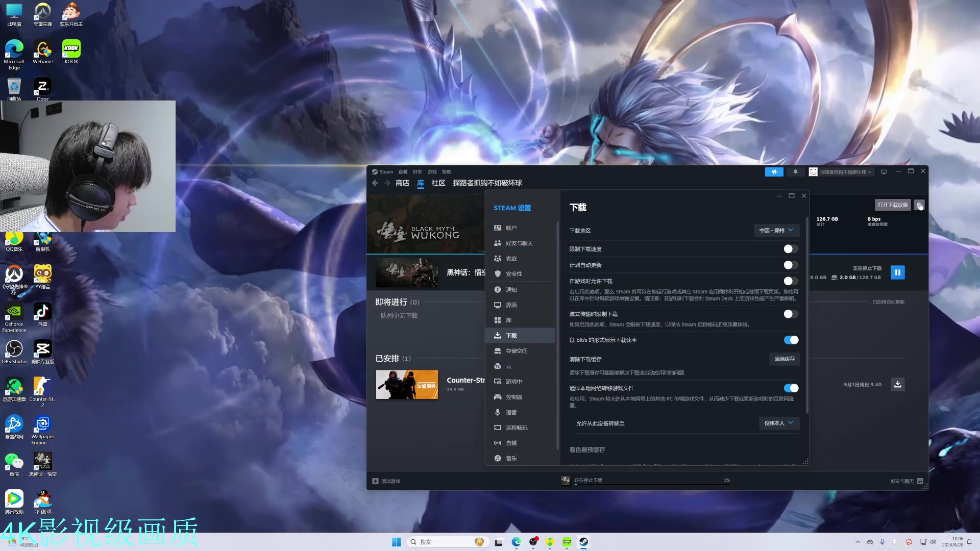Pause the Black Myth Wukong download

click(x=897, y=272)
